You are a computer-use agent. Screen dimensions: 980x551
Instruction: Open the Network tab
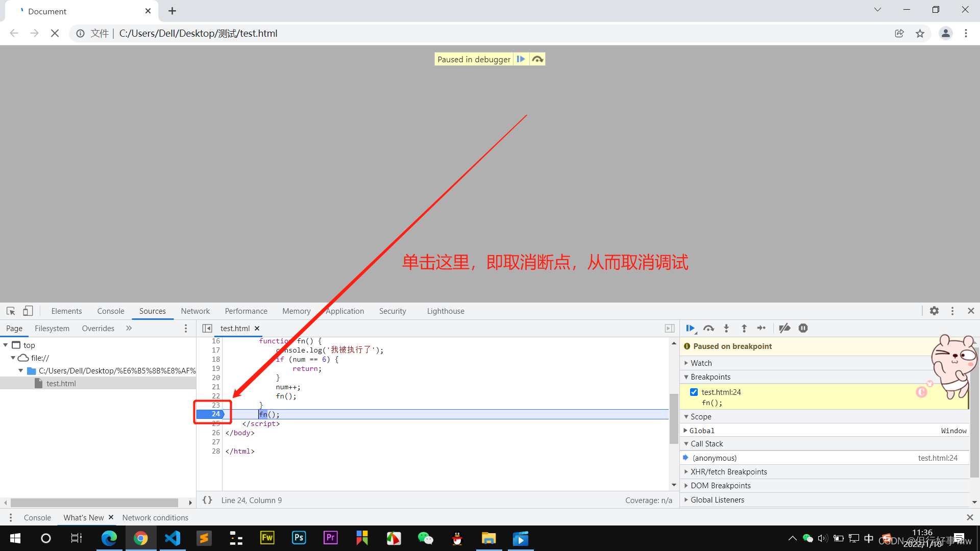[195, 311]
